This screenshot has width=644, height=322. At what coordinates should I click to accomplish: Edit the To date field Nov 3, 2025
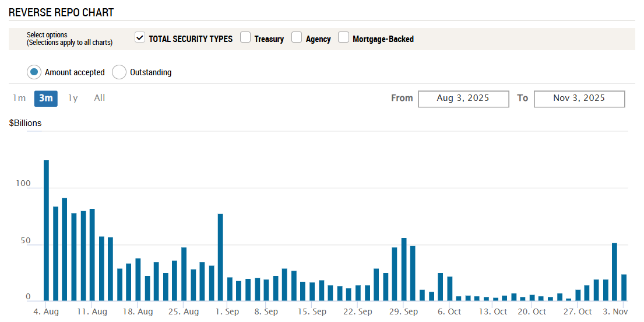[x=579, y=99]
